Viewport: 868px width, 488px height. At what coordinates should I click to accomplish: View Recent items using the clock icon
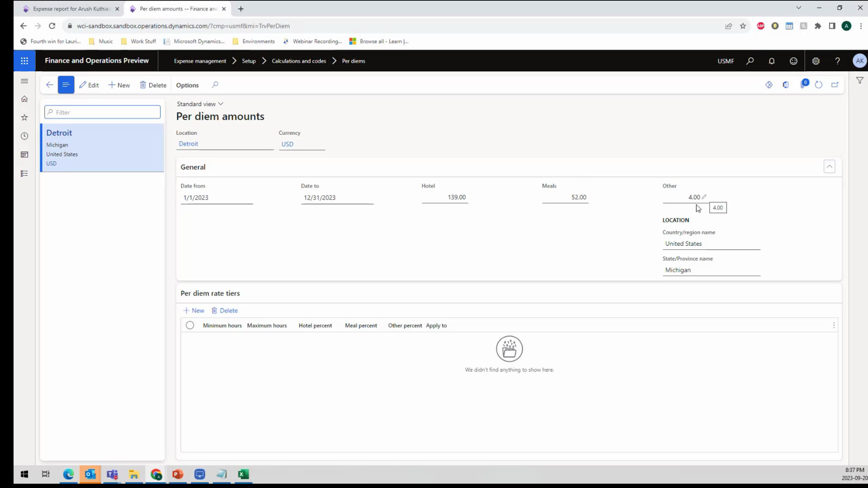24,136
